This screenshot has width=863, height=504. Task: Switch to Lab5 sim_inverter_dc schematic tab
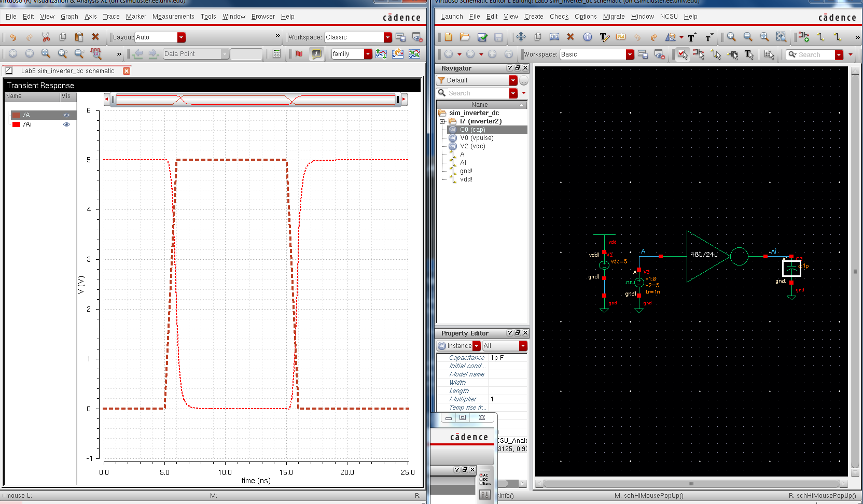click(x=67, y=71)
